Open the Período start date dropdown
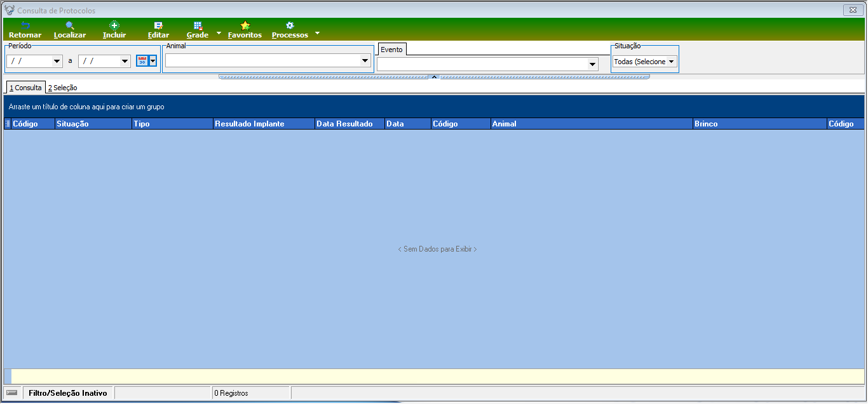 click(x=57, y=62)
